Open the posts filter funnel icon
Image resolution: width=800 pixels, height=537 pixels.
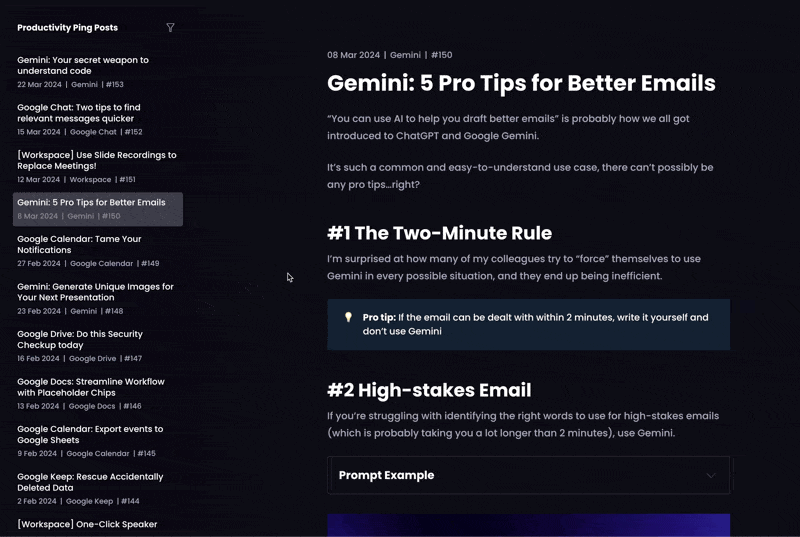[170, 28]
